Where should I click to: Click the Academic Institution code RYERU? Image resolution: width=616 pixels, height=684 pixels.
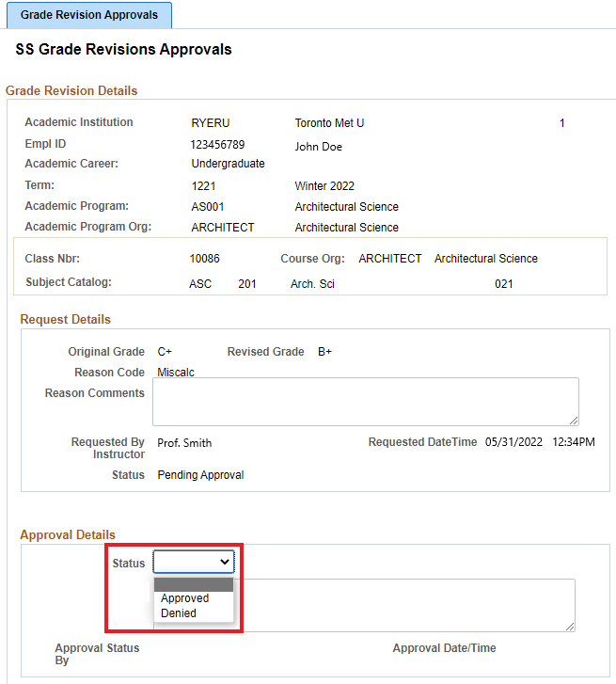[210, 123]
